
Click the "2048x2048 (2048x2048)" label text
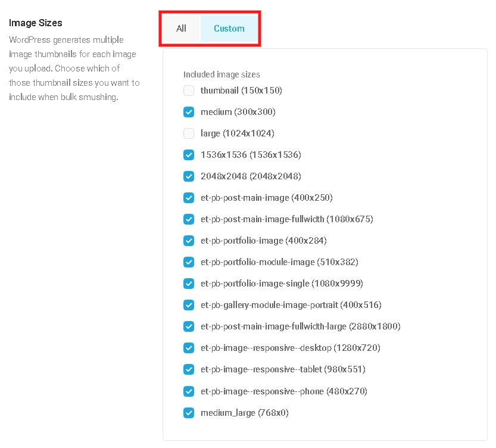[x=251, y=176]
